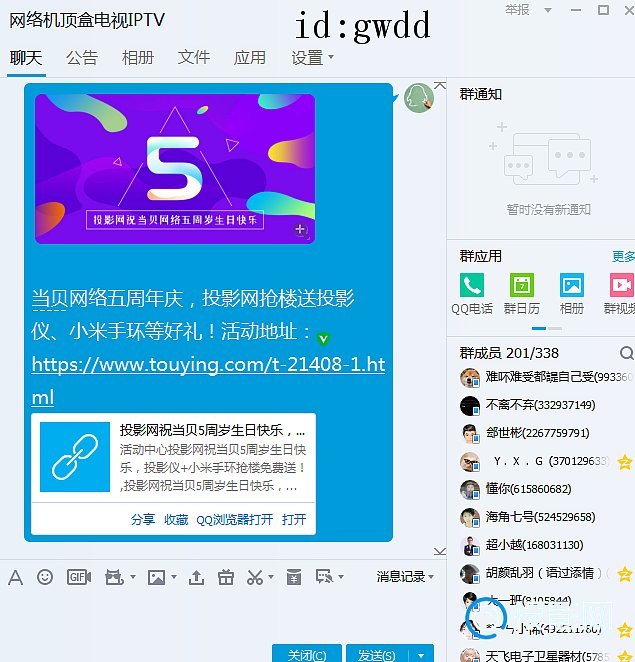635x662 pixels.
Task: Click 关闭(C) button
Action: click(307, 654)
